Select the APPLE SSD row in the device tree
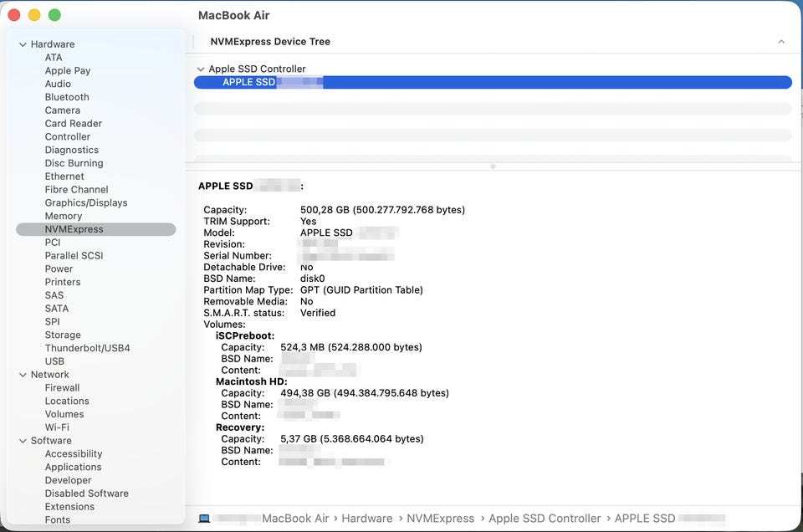 point(493,82)
